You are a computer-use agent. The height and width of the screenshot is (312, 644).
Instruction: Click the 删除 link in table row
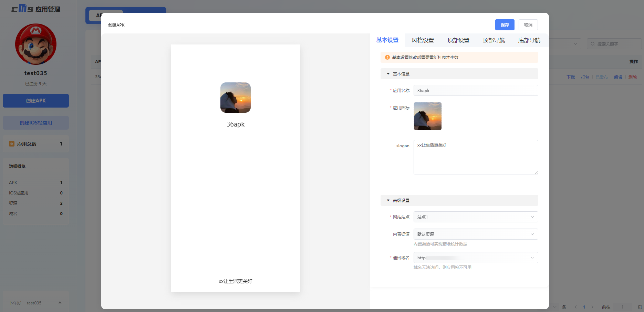point(633,77)
